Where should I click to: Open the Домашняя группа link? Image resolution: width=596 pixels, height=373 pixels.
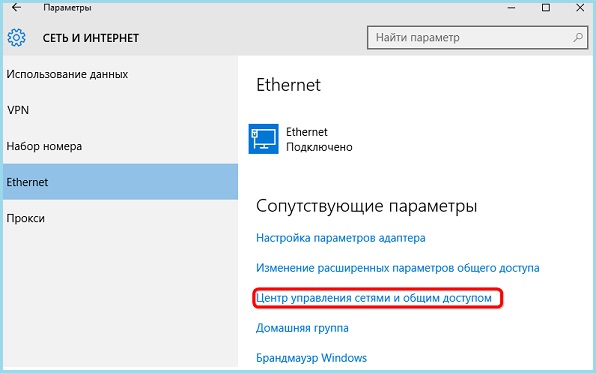point(302,328)
